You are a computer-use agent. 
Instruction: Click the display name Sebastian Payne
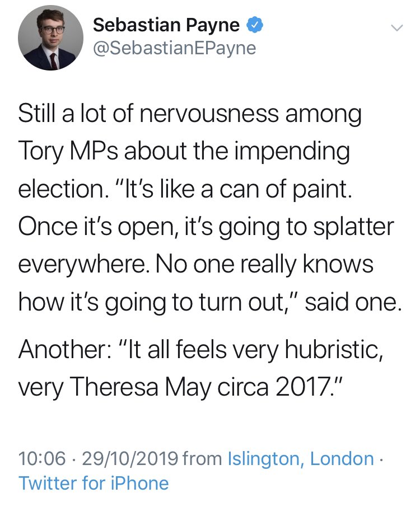pos(166,25)
